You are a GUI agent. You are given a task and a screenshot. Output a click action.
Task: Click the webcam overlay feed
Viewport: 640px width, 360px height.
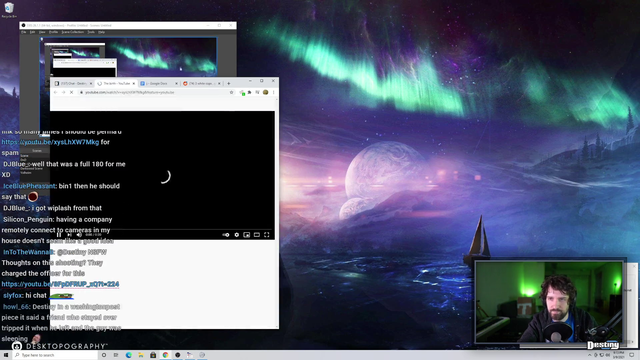[549, 302]
